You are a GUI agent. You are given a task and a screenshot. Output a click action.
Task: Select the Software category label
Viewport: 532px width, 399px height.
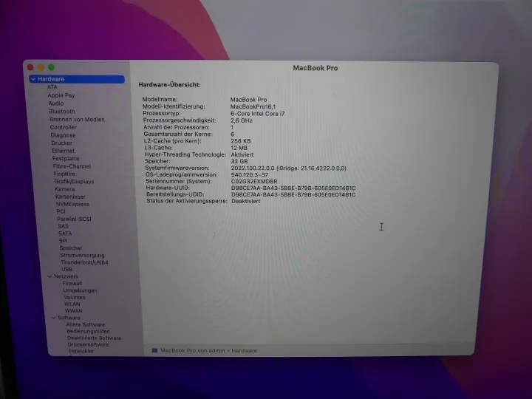pos(69,318)
